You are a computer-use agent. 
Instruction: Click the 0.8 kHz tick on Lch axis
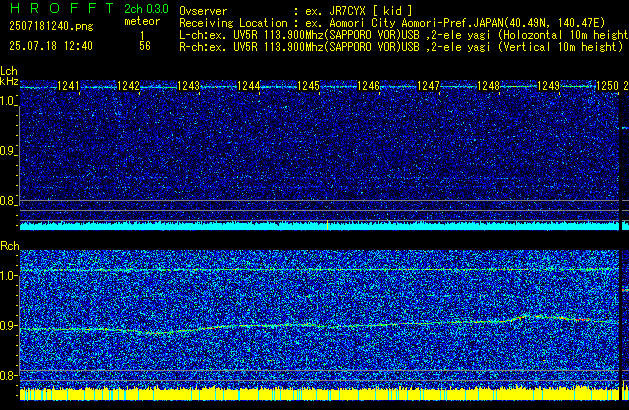pos(8,201)
